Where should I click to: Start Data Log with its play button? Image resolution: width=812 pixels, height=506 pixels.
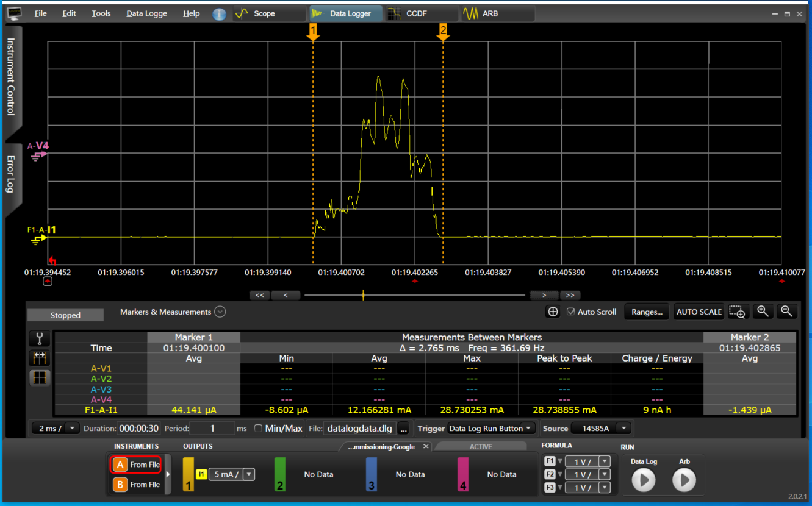(x=644, y=480)
